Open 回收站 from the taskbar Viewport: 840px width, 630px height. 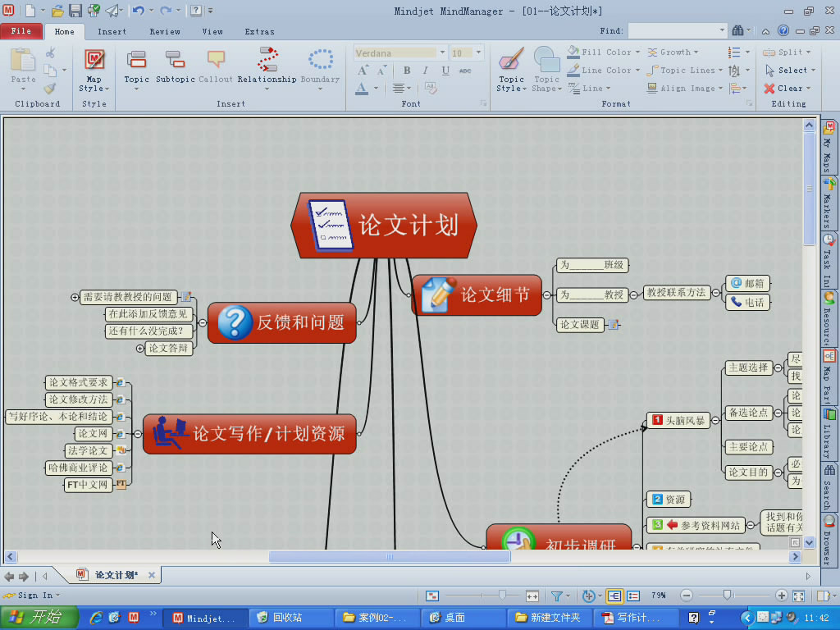tap(291, 619)
